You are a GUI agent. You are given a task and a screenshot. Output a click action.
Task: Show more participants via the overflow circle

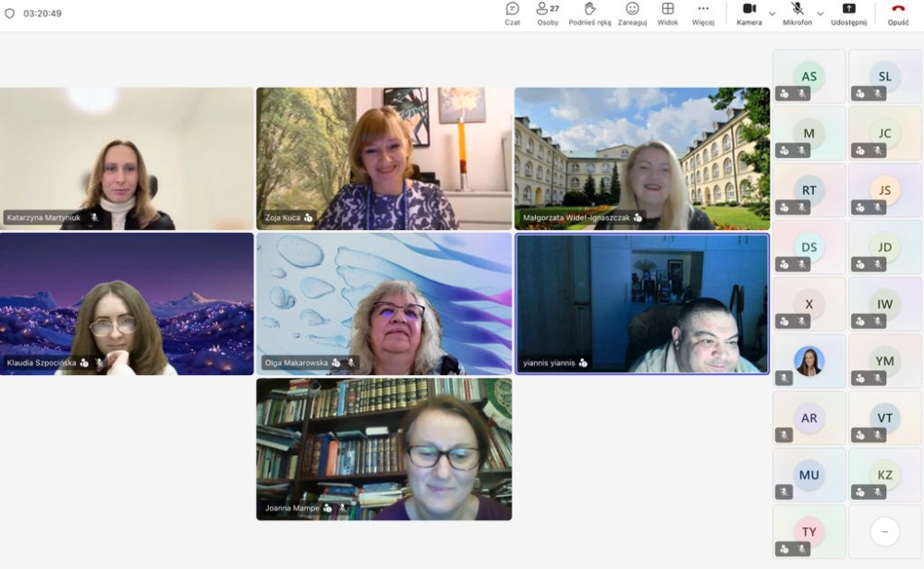coord(884,531)
